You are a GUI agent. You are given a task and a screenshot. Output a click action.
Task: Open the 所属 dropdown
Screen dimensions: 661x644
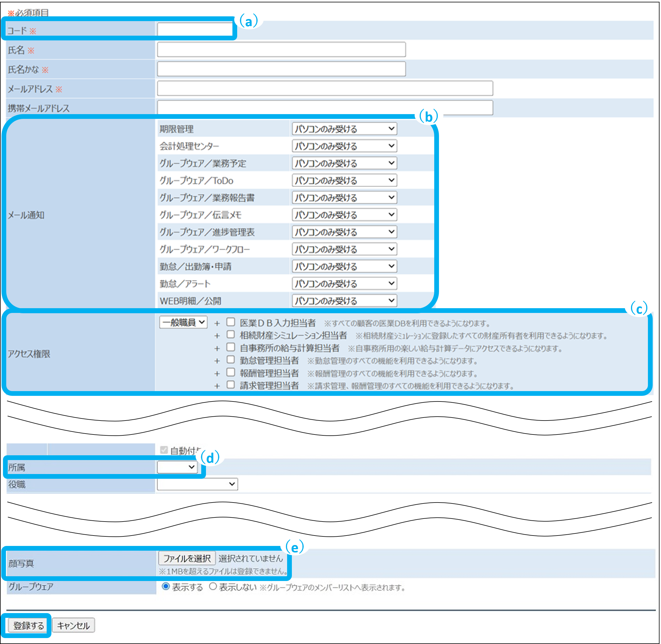[177, 467]
